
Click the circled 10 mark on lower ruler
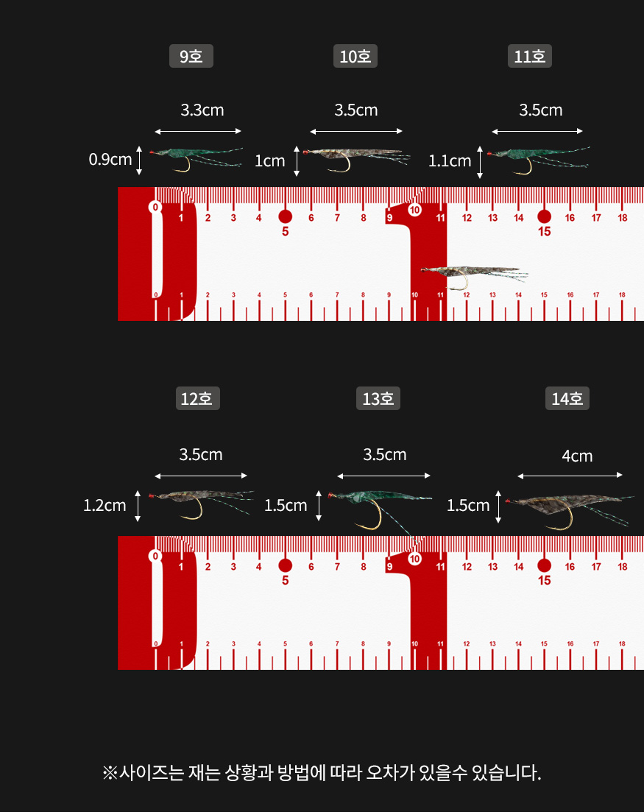(414, 559)
